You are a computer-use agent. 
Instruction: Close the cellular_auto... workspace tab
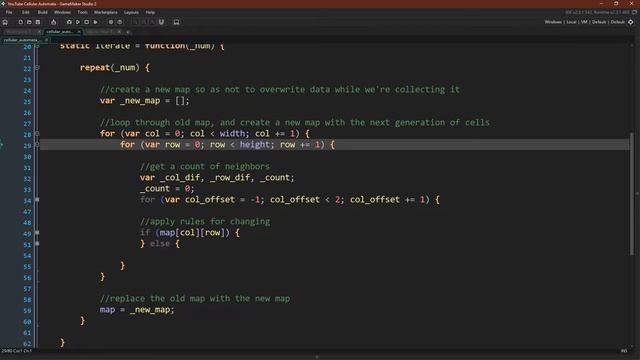click(79, 31)
